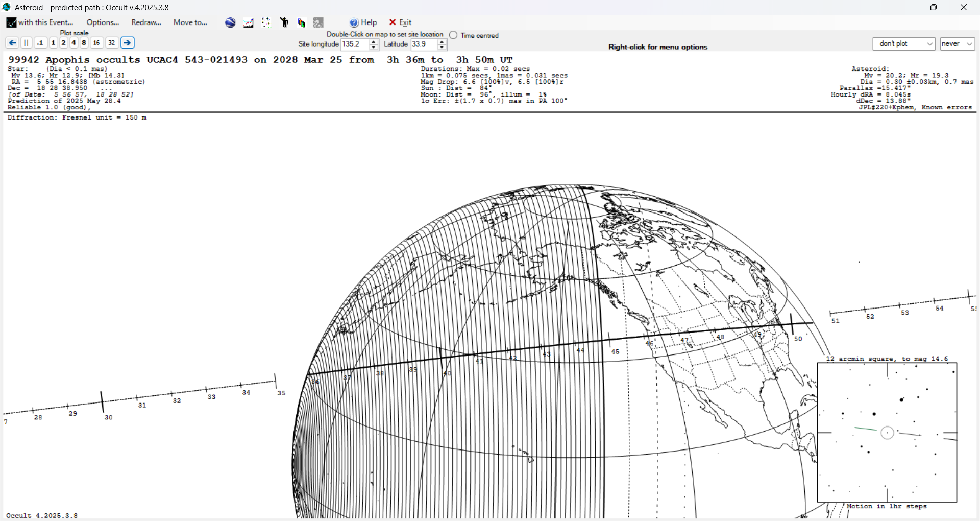Viewport: 980px width, 521px height.
Task: Click 'JPL#220+Ephem, Known errors' text
Action: coord(915,107)
